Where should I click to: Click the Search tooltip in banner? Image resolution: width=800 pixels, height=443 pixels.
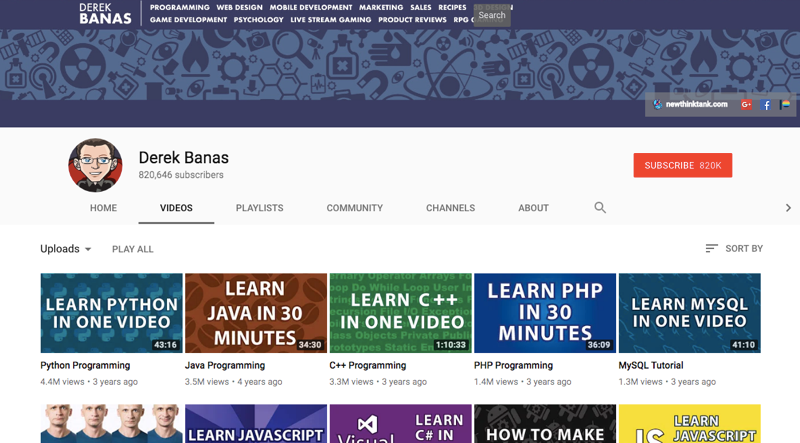pos(492,15)
